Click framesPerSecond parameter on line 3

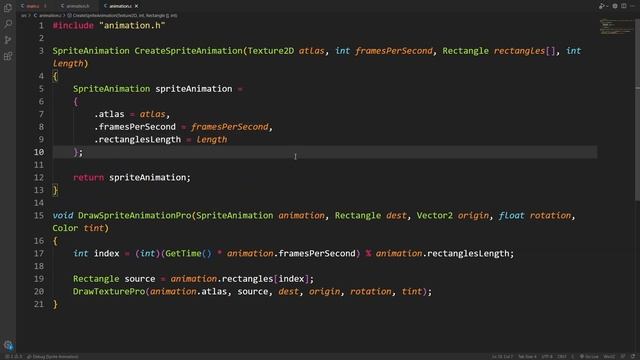click(x=394, y=51)
